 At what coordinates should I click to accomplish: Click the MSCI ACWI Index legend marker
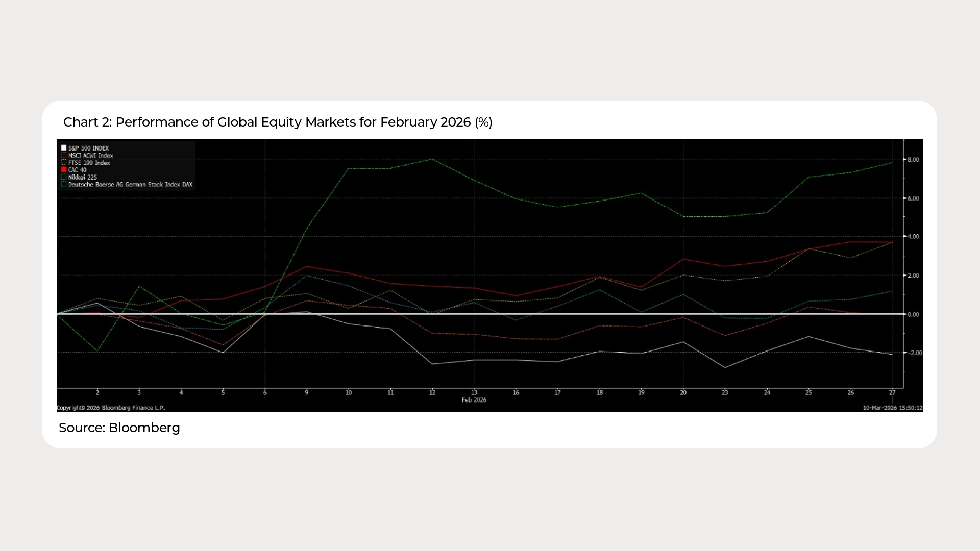(x=64, y=155)
